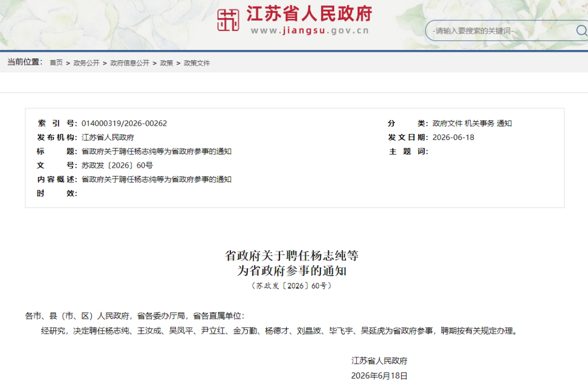Open 政策文件 breadcrumb link
Screen dimensions: 588x385
coord(197,63)
